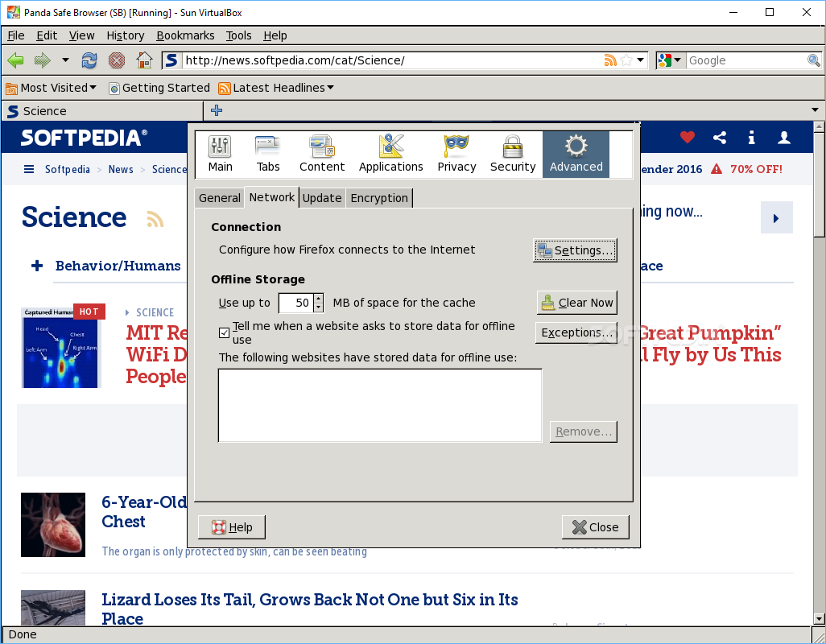Click the heart image article thumbnail
Image resolution: width=826 pixels, height=644 pixels.
point(52,525)
